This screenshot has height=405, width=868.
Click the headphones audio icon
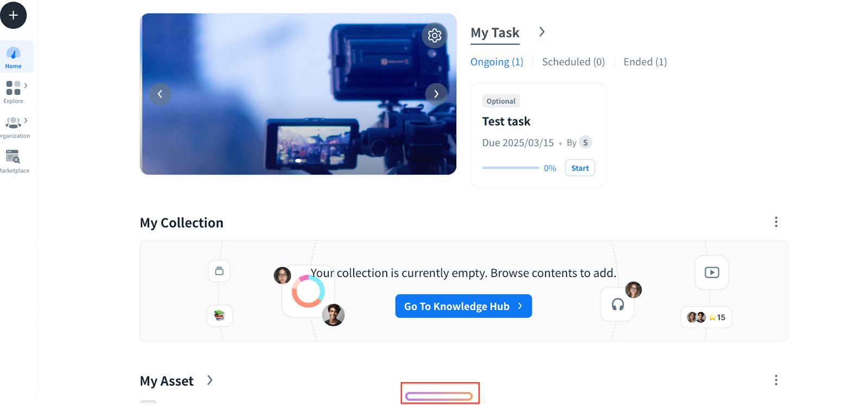pyautogui.click(x=617, y=305)
